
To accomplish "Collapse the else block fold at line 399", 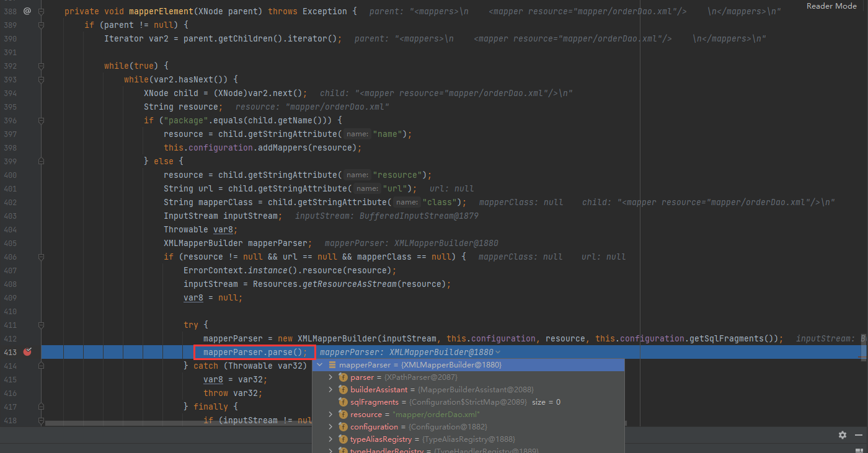I will pos(42,161).
